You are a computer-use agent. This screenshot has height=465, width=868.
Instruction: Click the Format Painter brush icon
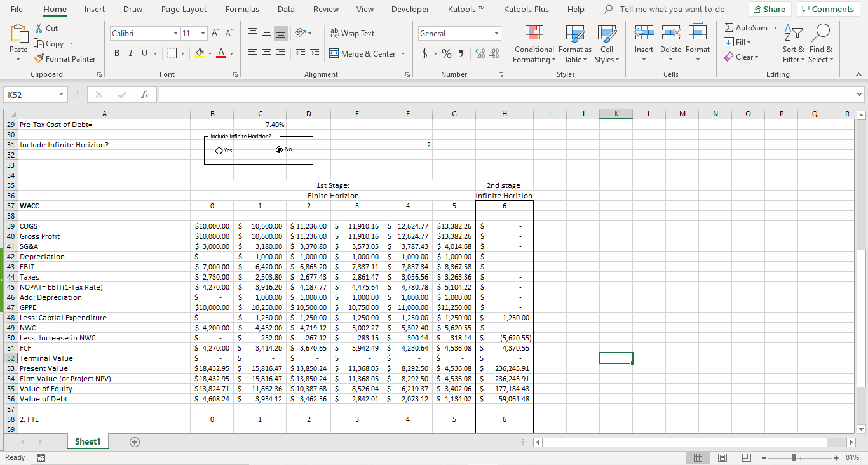[x=40, y=59]
